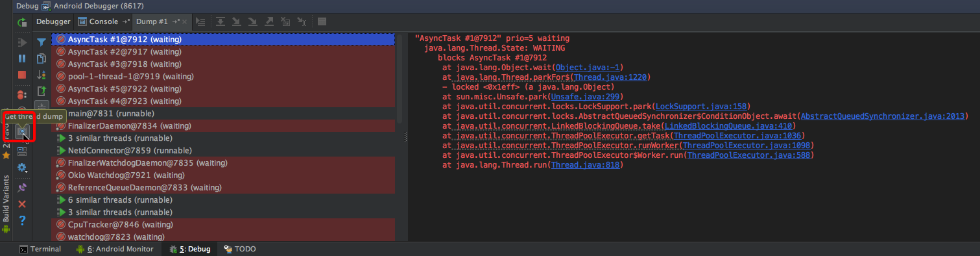The height and width of the screenshot is (256, 980).
Task: Open the 6: Android Monitor tab
Action: [x=115, y=249]
